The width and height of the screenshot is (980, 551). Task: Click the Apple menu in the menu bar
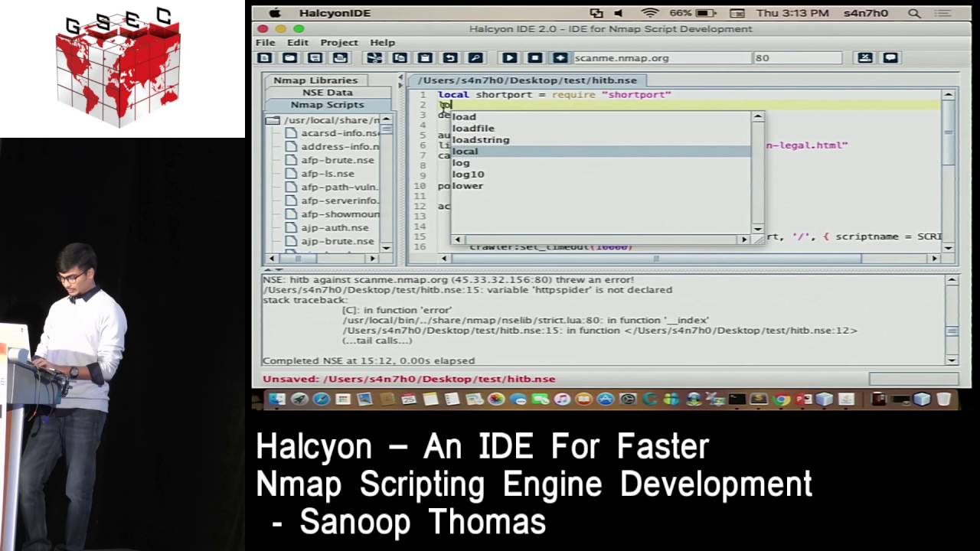pos(275,13)
